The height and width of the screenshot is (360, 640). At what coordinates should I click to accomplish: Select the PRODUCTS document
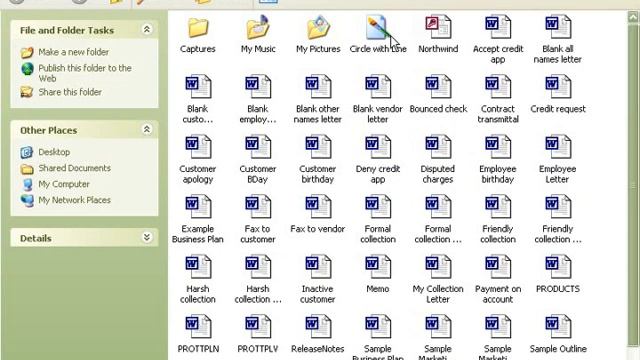558,267
